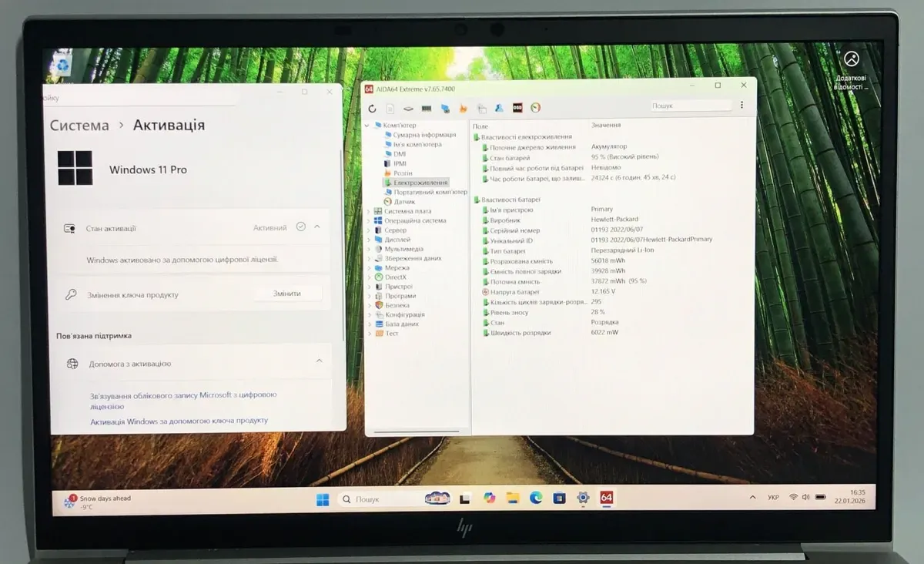Select the Датчик tree item
The height and width of the screenshot is (564, 924).
click(403, 202)
